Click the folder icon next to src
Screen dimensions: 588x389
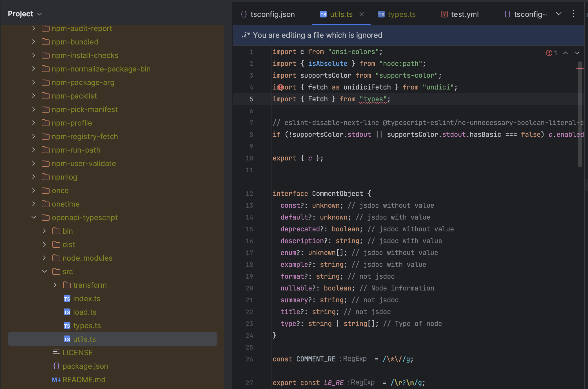[56, 271]
